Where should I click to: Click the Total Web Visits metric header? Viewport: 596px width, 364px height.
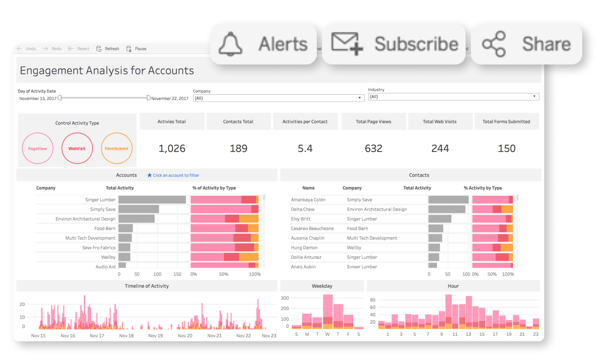pos(440,121)
